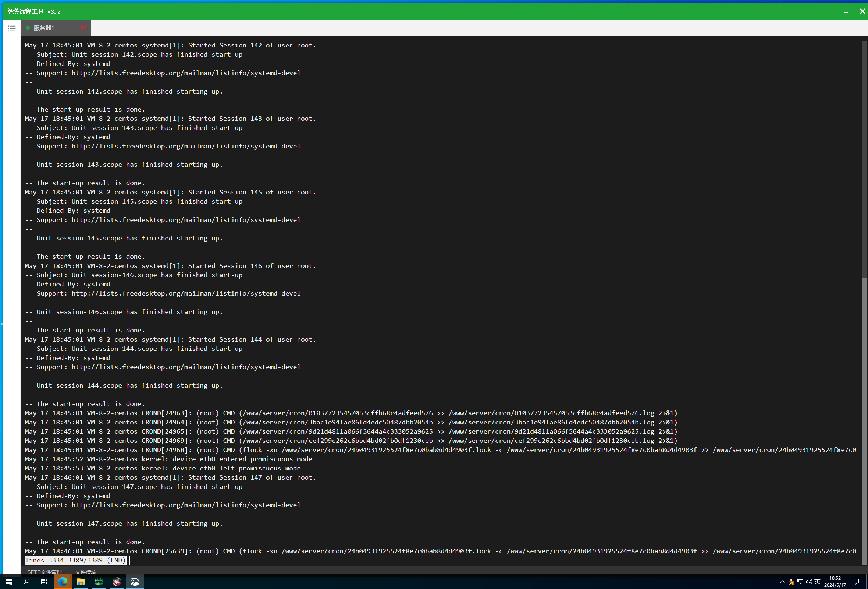Open taskbar search magnifier
868x589 pixels.
pos(26,582)
